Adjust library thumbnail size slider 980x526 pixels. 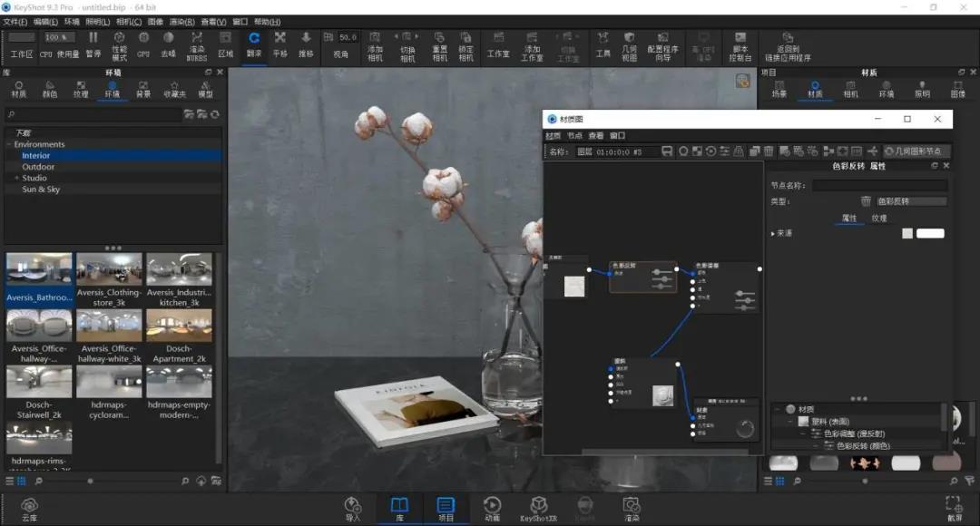(x=90, y=481)
